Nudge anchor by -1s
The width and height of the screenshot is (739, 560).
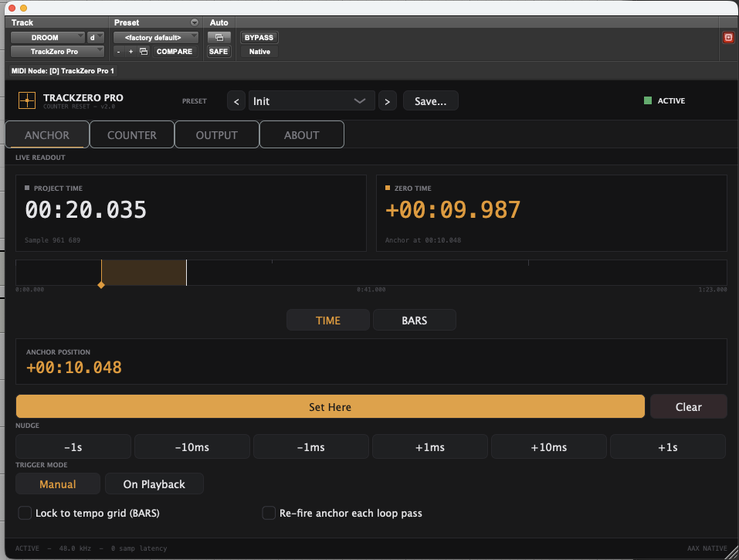tap(73, 447)
